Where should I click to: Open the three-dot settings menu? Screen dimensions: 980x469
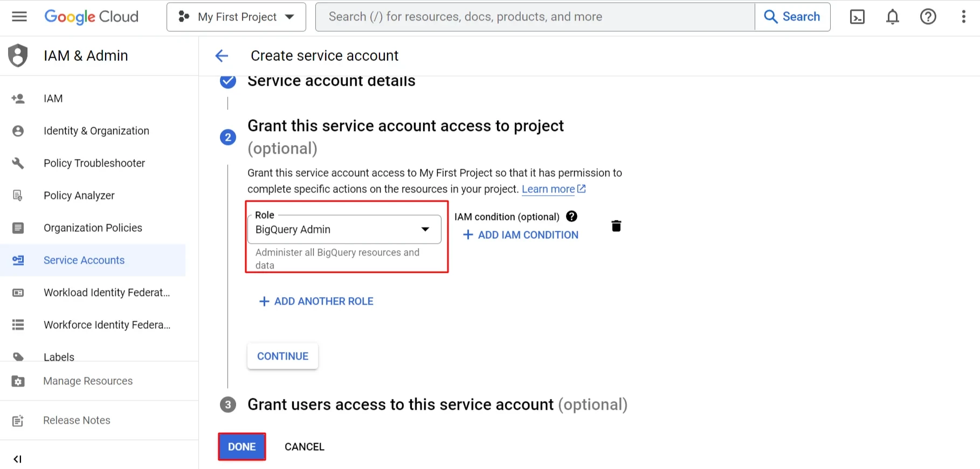[x=964, y=17]
